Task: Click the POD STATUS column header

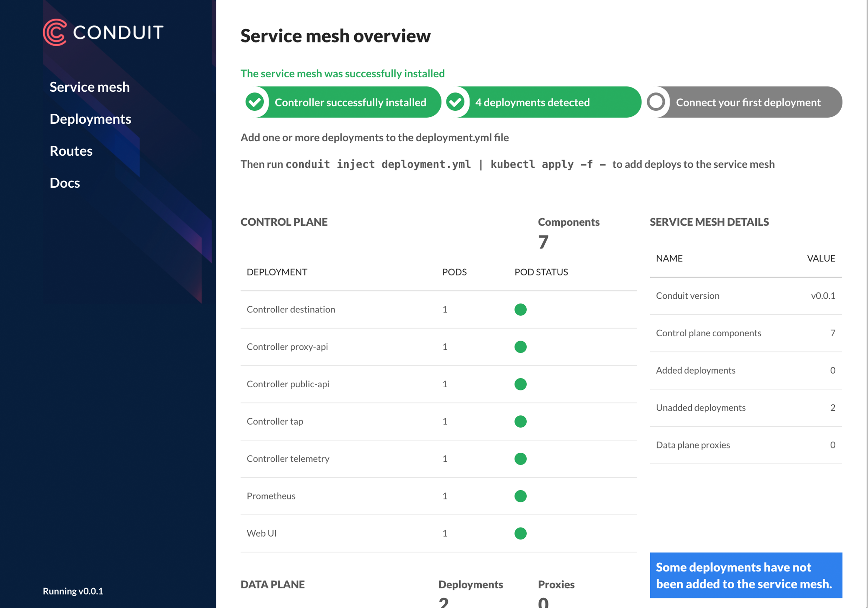Action: pyautogui.click(x=541, y=272)
